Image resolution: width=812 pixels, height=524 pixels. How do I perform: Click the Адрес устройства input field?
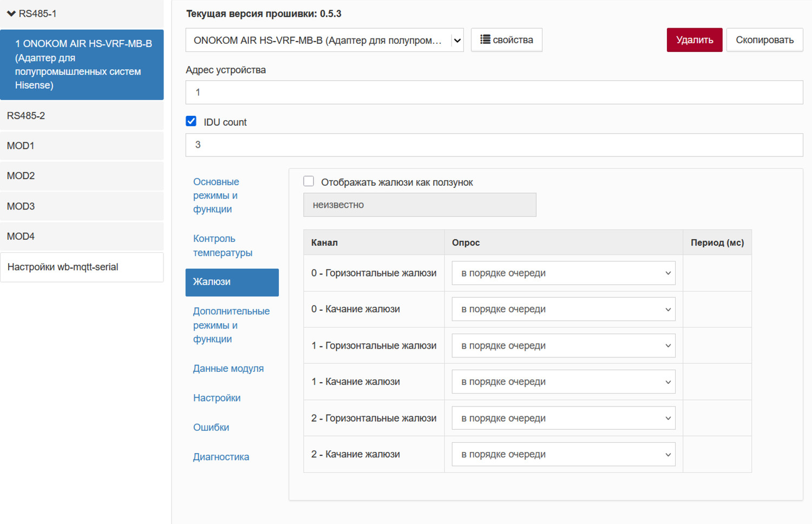coord(494,93)
